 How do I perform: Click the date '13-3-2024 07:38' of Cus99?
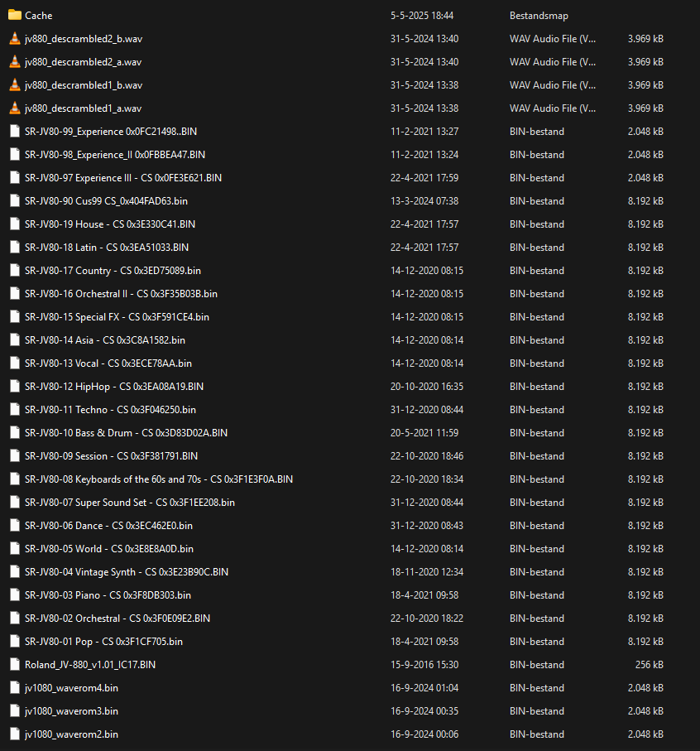[x=424, y=201]
